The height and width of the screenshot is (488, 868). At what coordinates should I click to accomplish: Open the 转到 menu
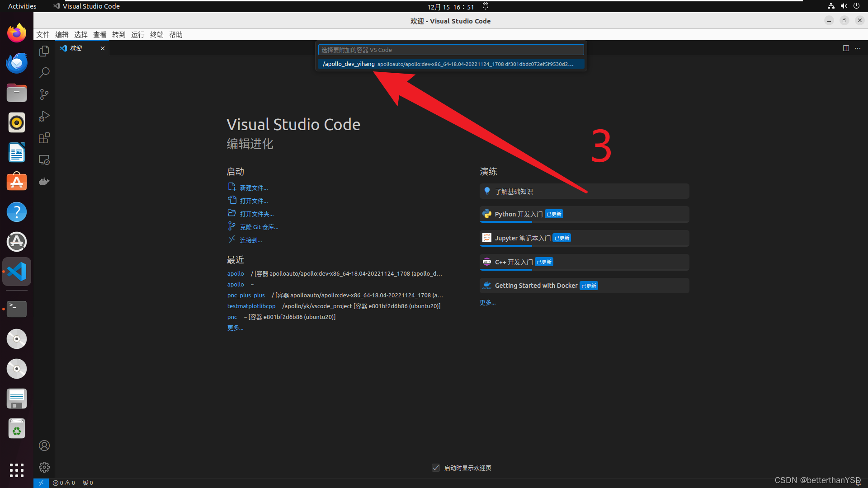click(119, 35)
